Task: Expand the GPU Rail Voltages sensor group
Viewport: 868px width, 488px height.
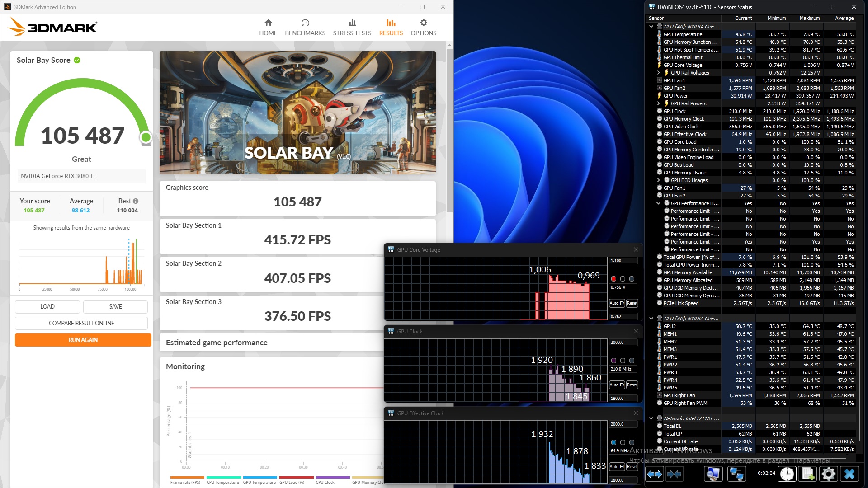Action: tap(658, 73)
